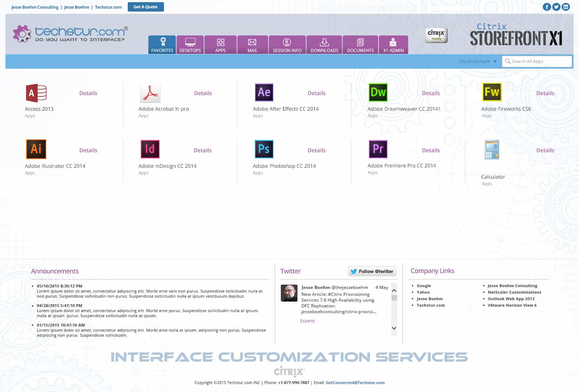Open the X1 Admin tab
579x392 pixels.
[393, 45]
